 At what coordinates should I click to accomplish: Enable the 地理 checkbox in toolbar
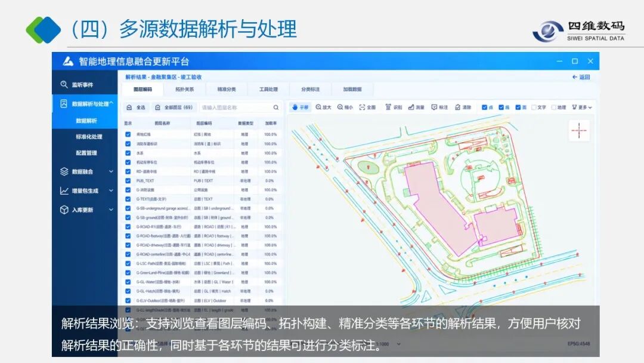point(553,107)
